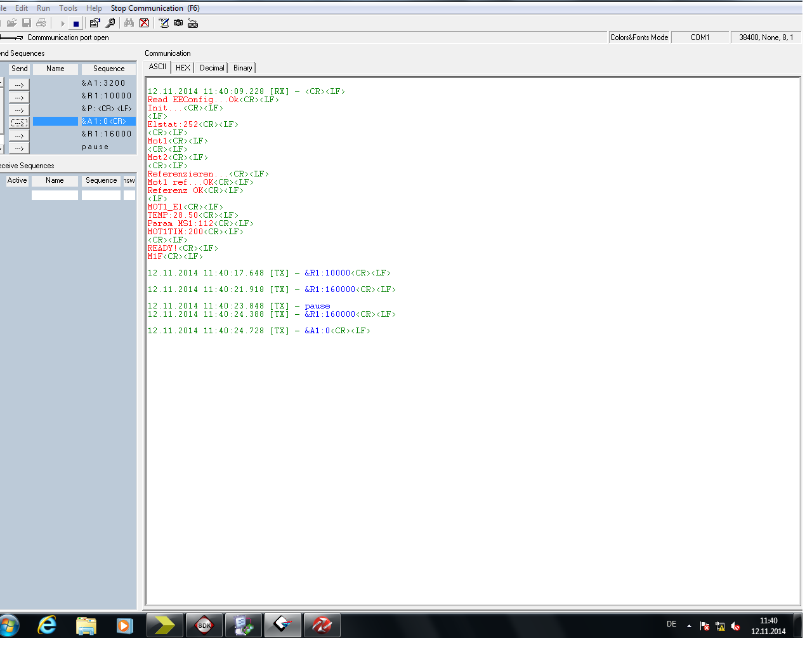Open the Tools menu
Screen dimensions: 812x650
[x=69, y=8]
